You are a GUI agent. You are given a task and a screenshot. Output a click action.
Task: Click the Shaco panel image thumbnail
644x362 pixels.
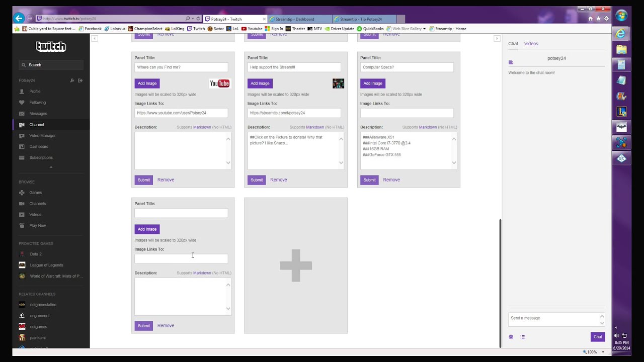click(x=338, y=83)
